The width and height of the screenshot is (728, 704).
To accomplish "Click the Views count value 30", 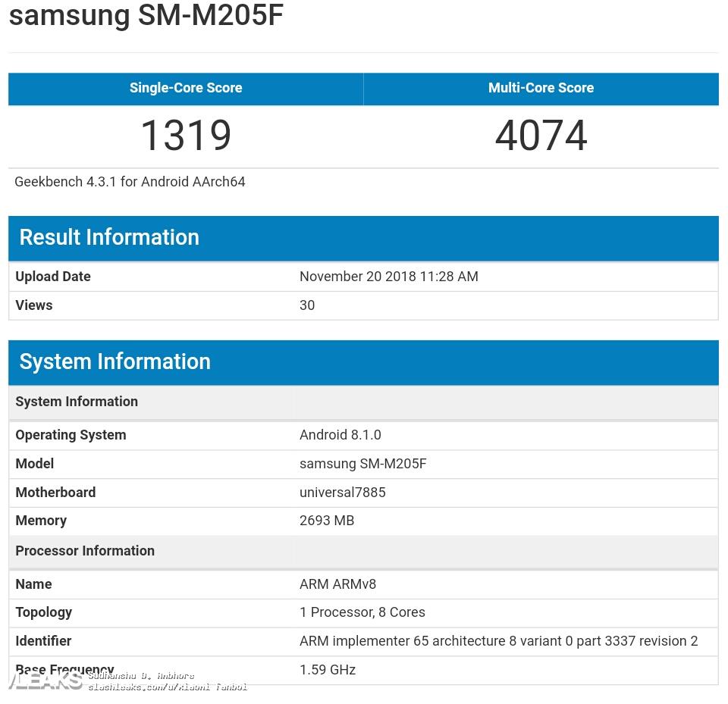I will 307,305.
